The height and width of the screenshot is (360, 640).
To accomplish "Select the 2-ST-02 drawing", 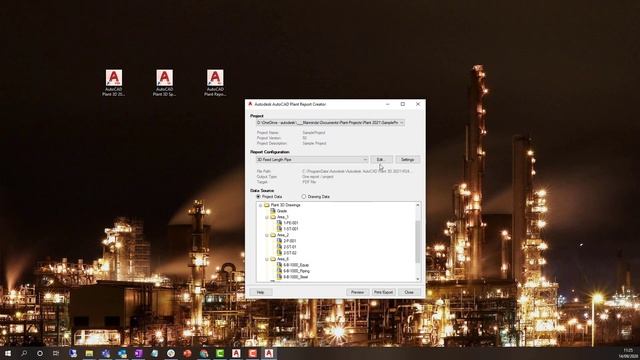I will [290, 253].
